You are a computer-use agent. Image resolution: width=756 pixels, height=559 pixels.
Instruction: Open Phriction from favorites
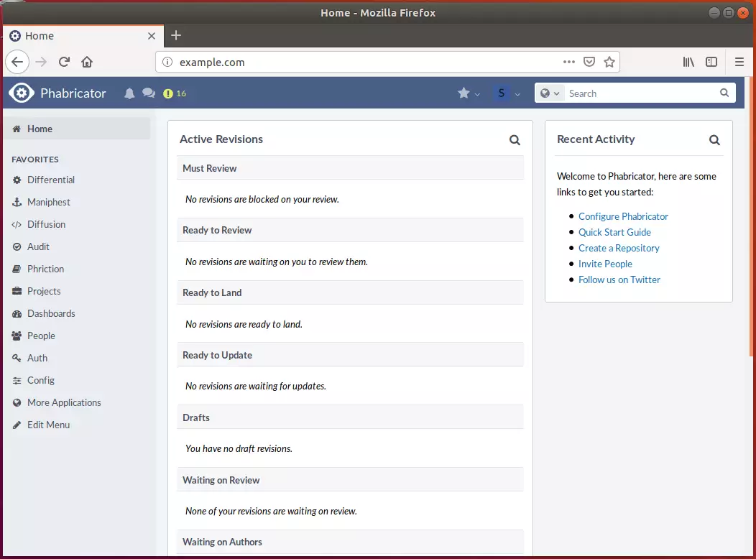tap(38, 269)
